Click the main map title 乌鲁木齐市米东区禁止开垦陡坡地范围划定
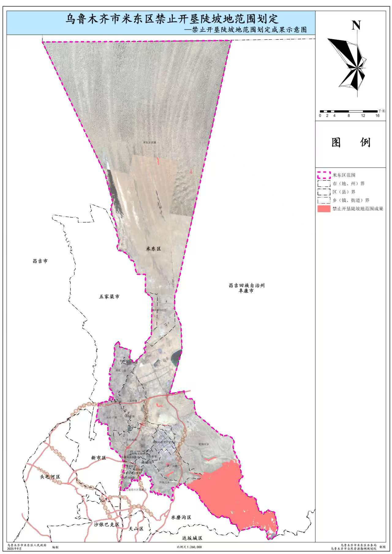The width and height of the screenshot is (392, 554). [172, 19]
